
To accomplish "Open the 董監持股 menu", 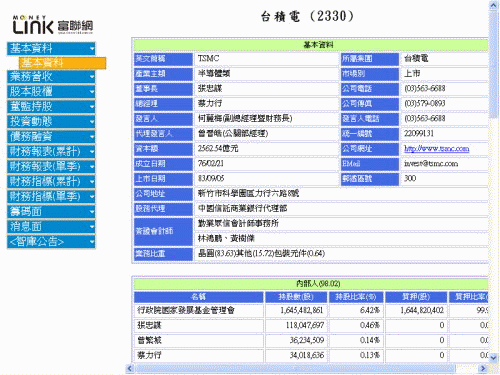I will point(51,106).
